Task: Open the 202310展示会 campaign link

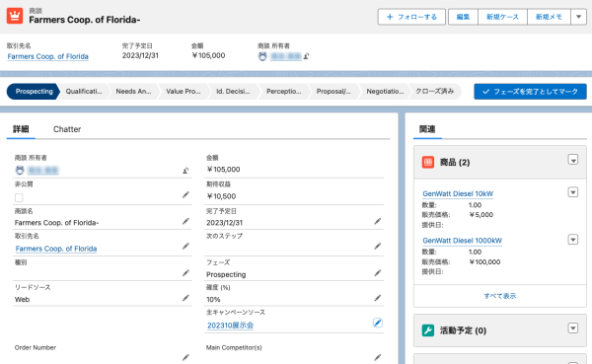Action: [230, 326]
